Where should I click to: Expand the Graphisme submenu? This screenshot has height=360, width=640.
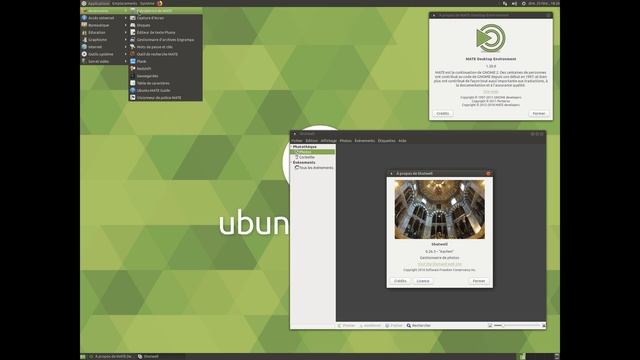coord(105,40)
